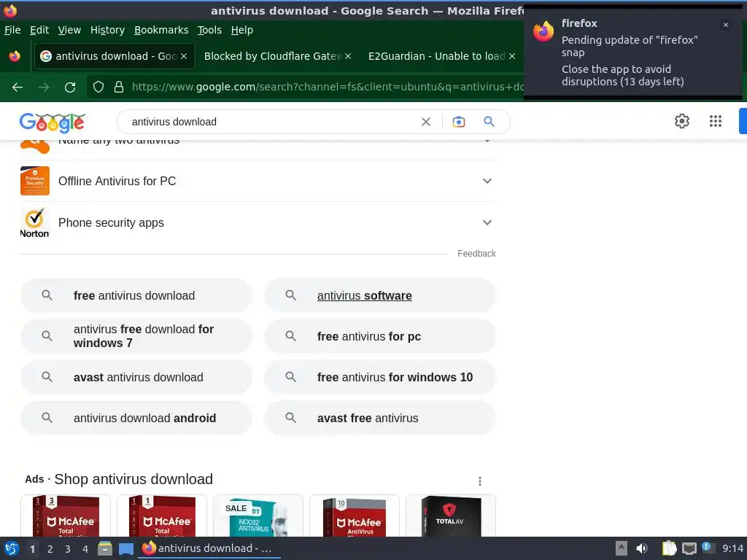The height and width of the screenshot is (560, 747).
Task: Open the Firefox View pinned icon
Action: (x=15, y=56)
